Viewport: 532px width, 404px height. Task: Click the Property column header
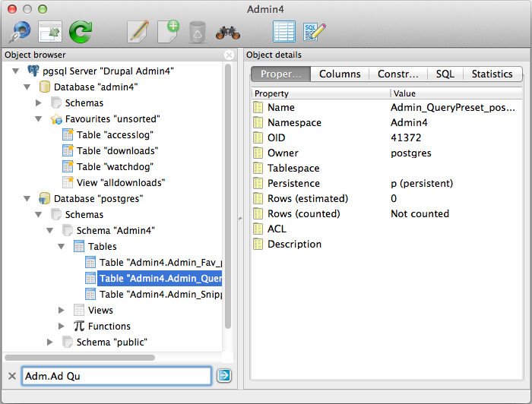[321, 93]
